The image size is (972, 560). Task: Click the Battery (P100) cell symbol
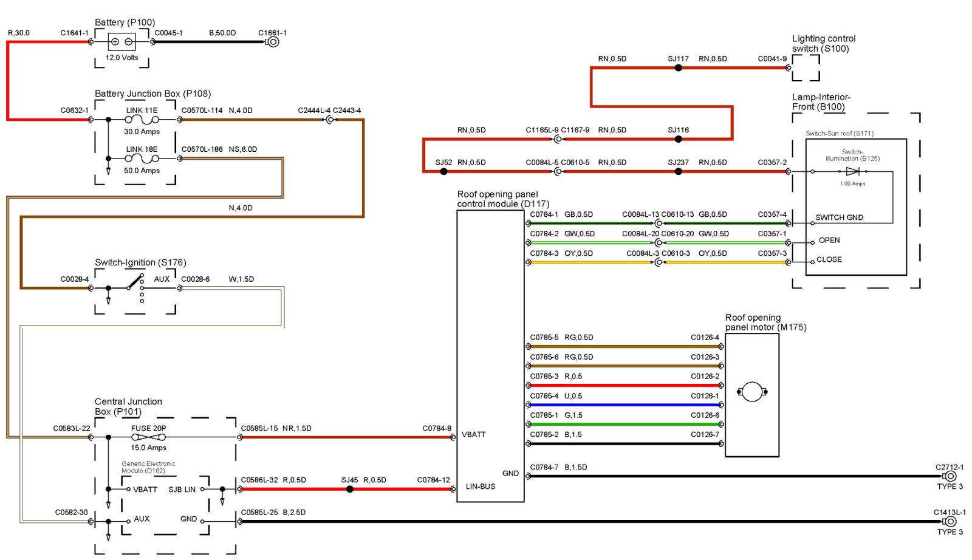[122, 42]
